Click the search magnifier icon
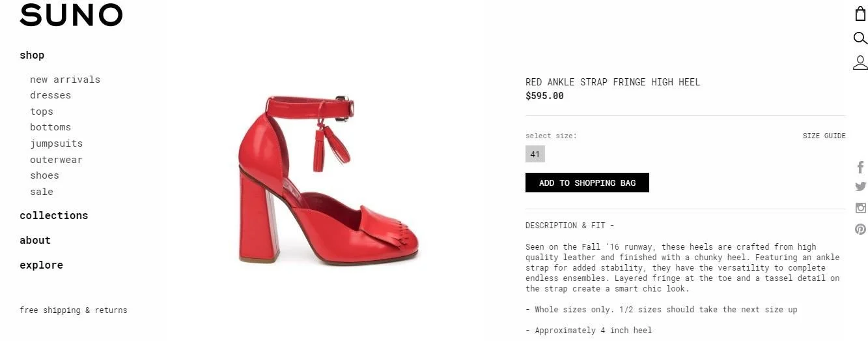The width and height of the screenshot is (868, 341). (860, 38)
